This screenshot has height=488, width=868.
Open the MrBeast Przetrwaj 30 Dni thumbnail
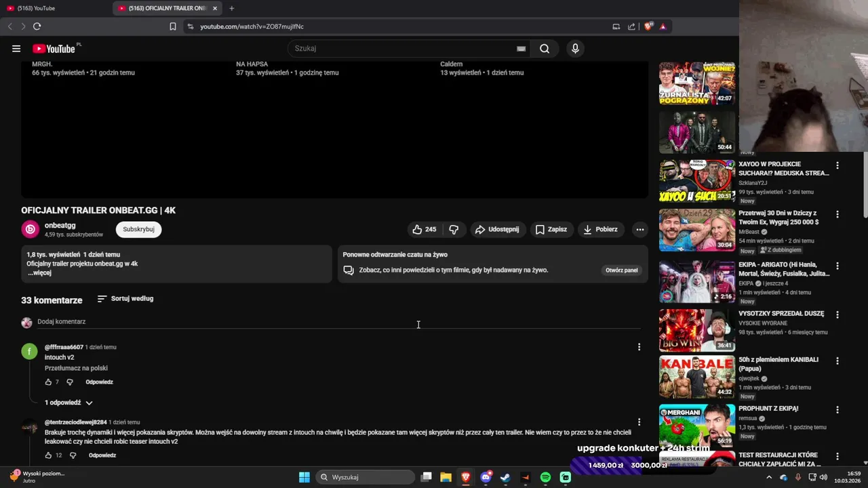pos(697,230)
